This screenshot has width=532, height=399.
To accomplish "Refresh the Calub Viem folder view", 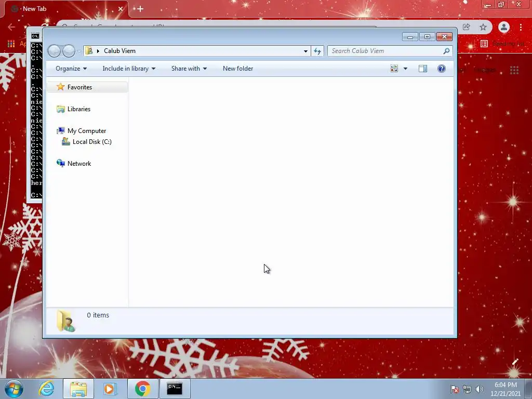I will click(317, 51).
